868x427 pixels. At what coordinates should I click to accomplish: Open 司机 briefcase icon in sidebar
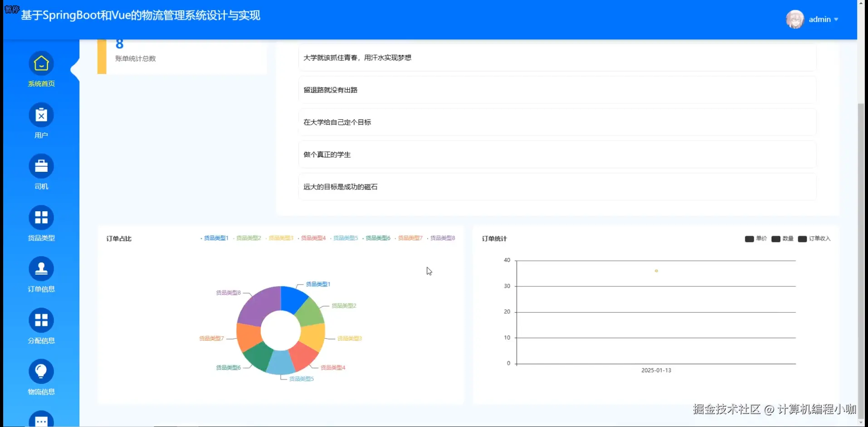41,166
